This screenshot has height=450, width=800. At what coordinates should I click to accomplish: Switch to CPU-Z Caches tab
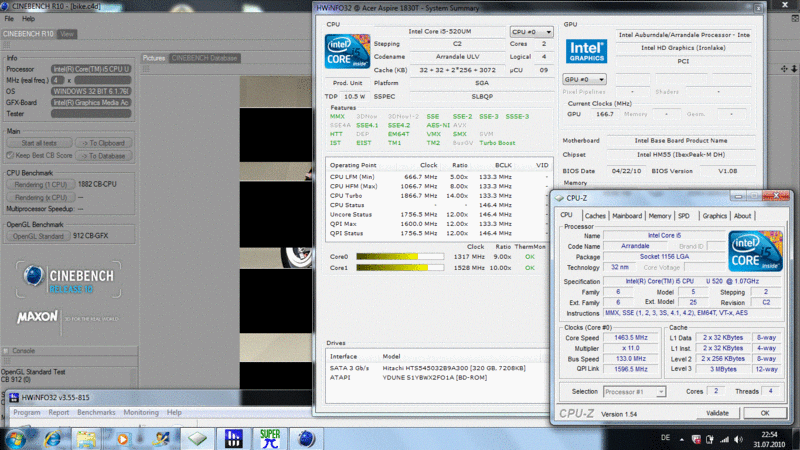pos(595,216)
